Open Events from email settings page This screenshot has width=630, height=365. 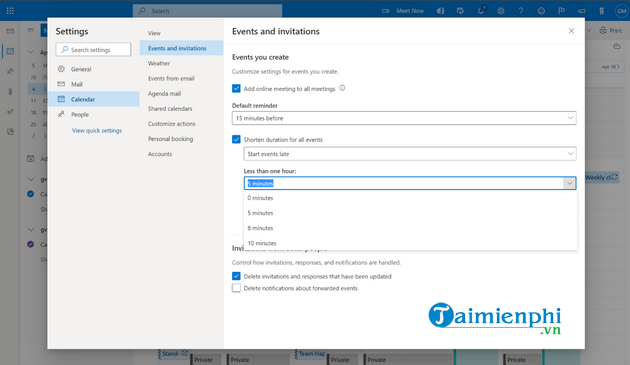pyautogui.click(x=181, y=78)
